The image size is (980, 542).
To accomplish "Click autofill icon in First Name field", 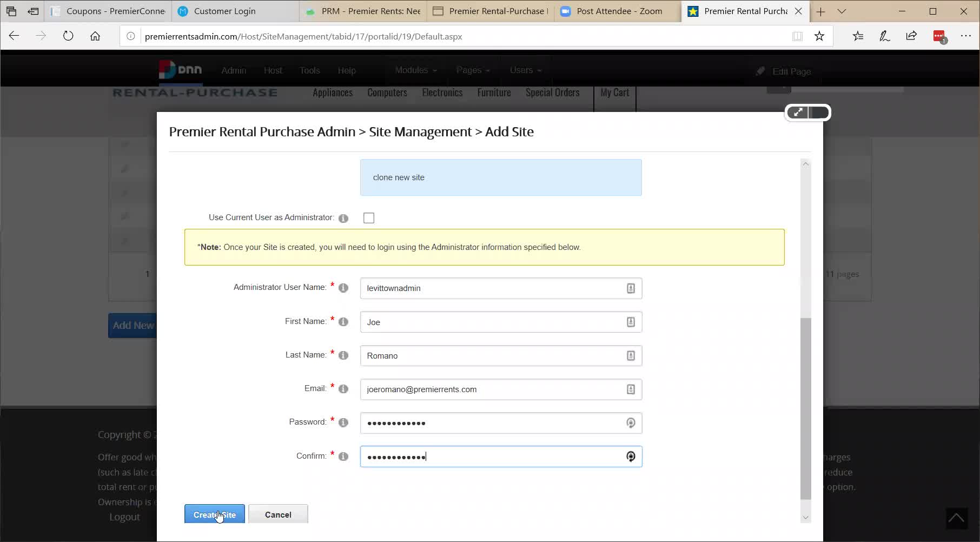I will (x=631, y=322).
